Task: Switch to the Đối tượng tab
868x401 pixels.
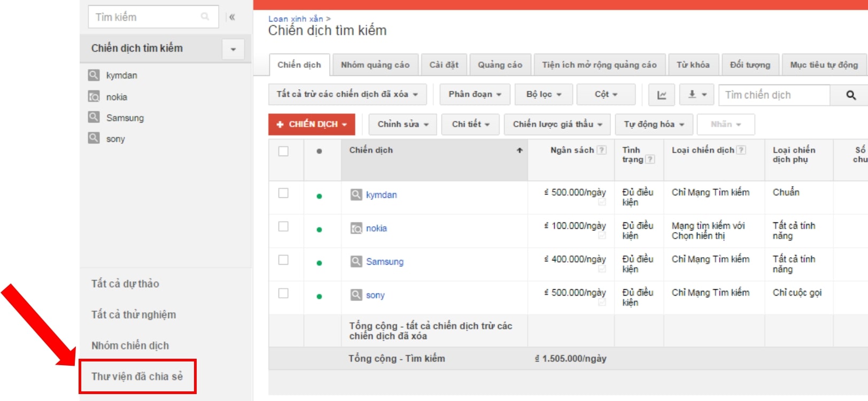Action: click(750, 65)
